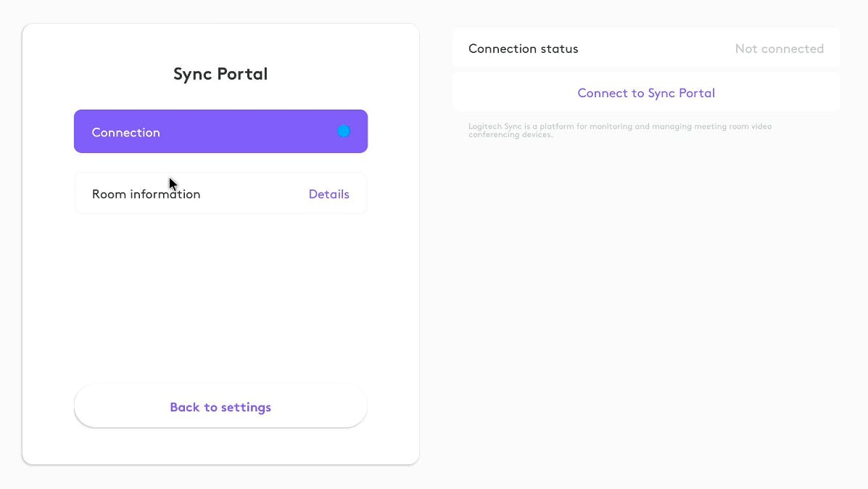
Task: Click the Sync Portal heading
Action: click(x=220, y=74)
